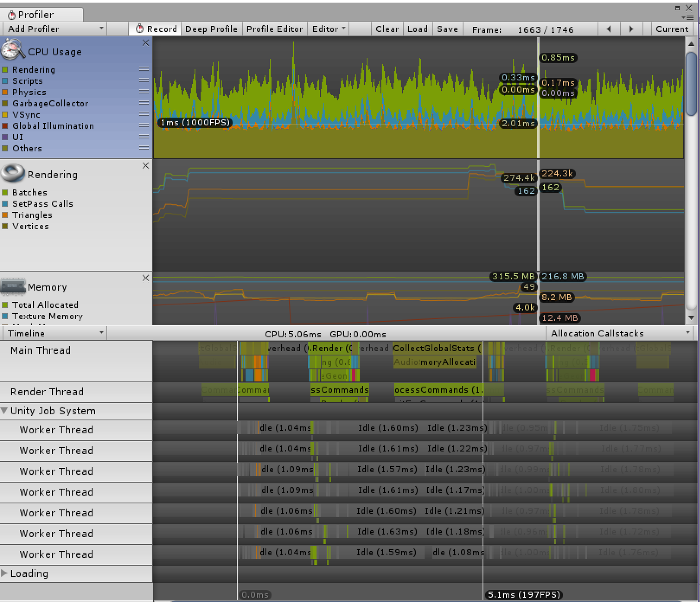The width and height of the screenshot is (700, 602).
Task: Open the Add Profiler dropdown
Action: tap(55, 29)
